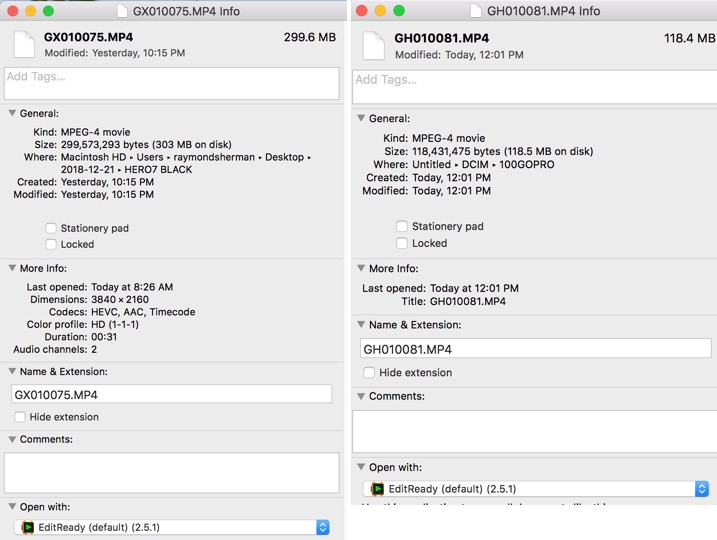Click EditReady app icon in GX010075 Open with

27,527
